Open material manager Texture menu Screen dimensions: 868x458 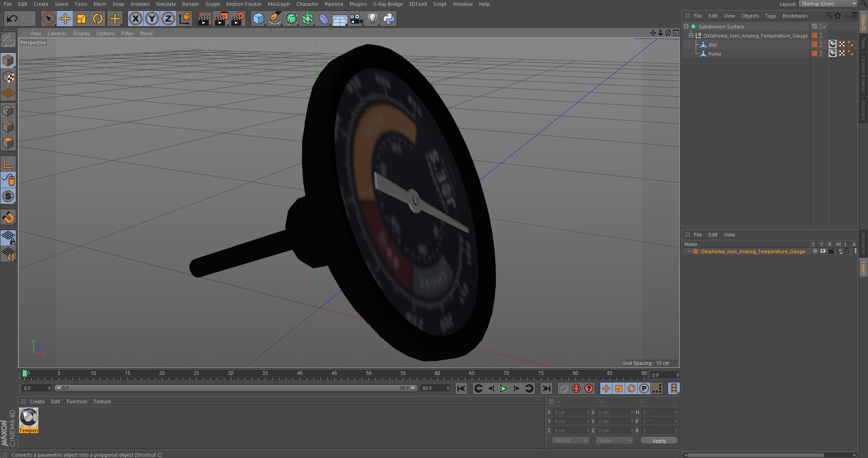click(x=102, y=401)
